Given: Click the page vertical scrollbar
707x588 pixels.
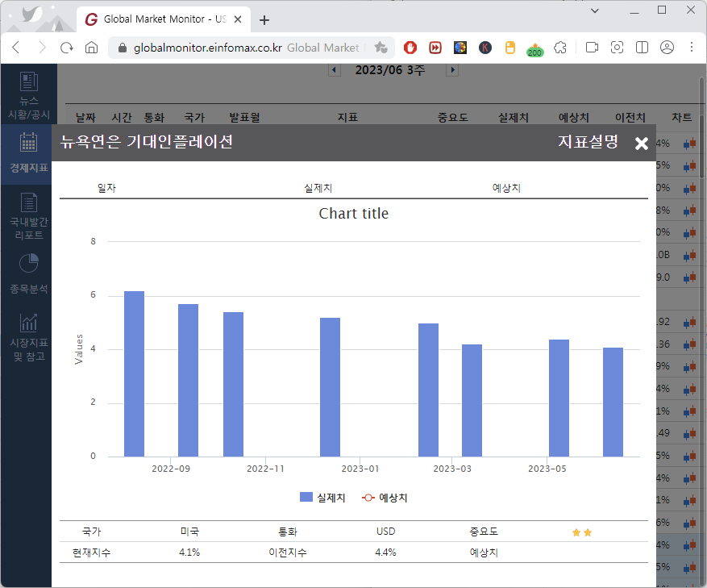Looking at the screenshot, I should [x=702, y=127].
